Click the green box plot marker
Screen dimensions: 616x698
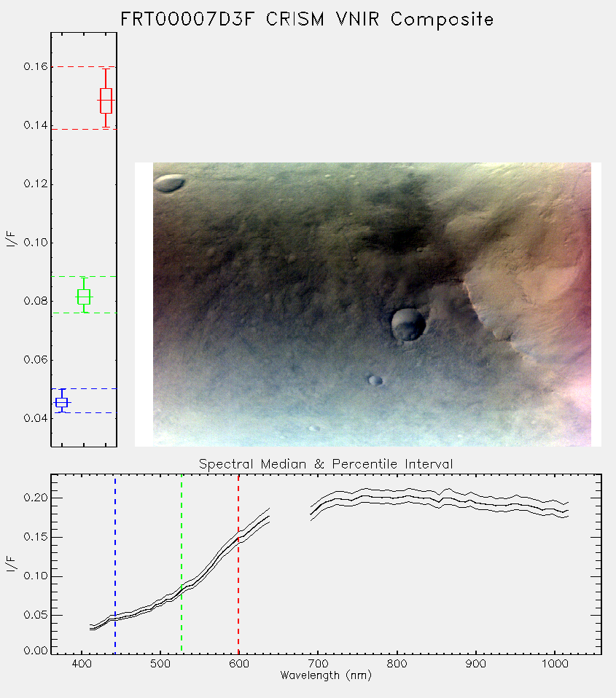coord(84,297)
